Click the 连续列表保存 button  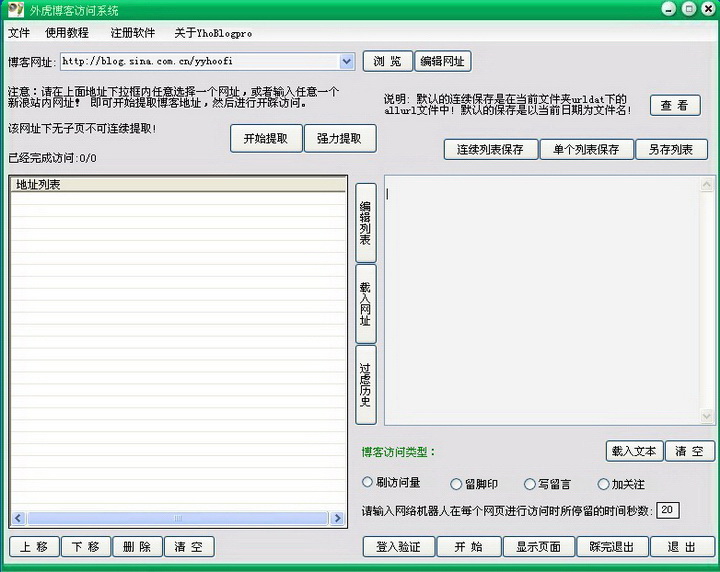(490, 150)
